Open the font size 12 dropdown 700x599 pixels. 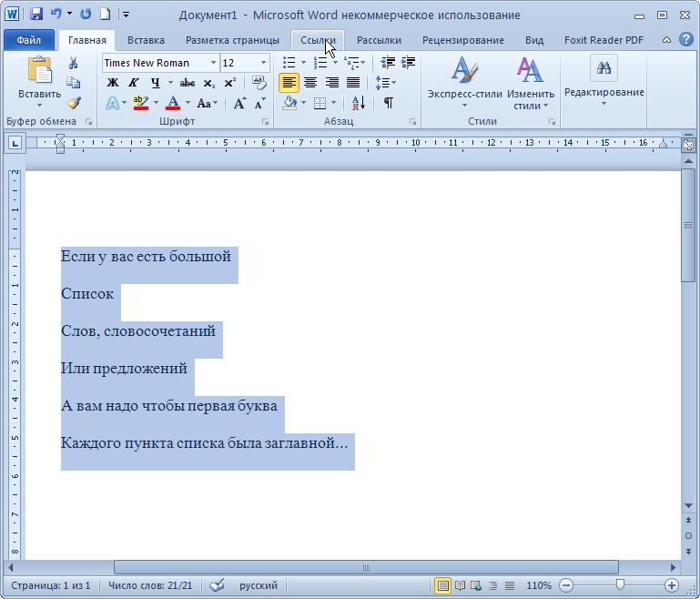[263, 63]
